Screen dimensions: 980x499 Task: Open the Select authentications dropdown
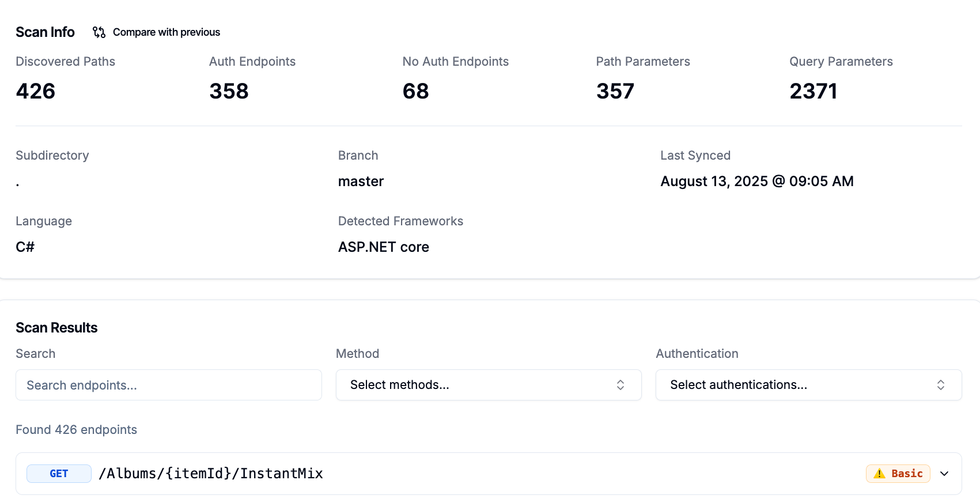pyautogui.click(x=808, y=385)
